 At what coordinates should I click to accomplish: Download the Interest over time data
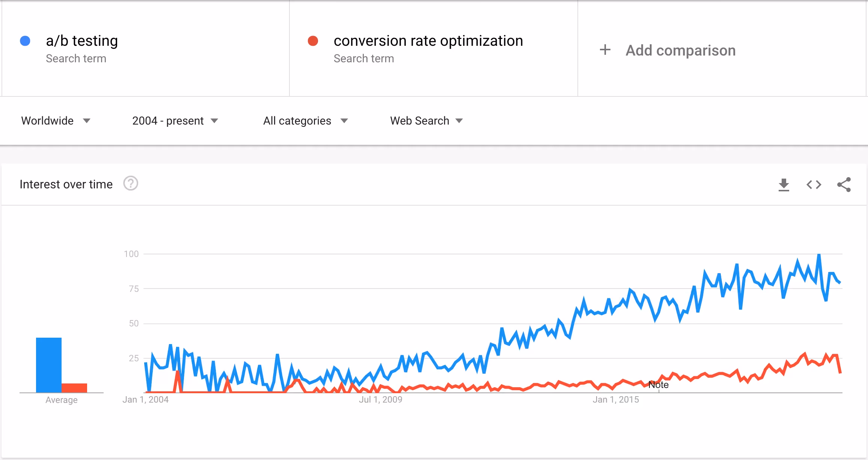click(x=784, y=185)
